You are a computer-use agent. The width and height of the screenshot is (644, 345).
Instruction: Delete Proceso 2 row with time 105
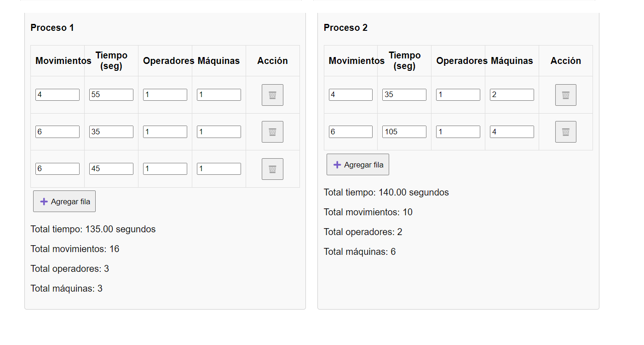click(x=565, y=132)
